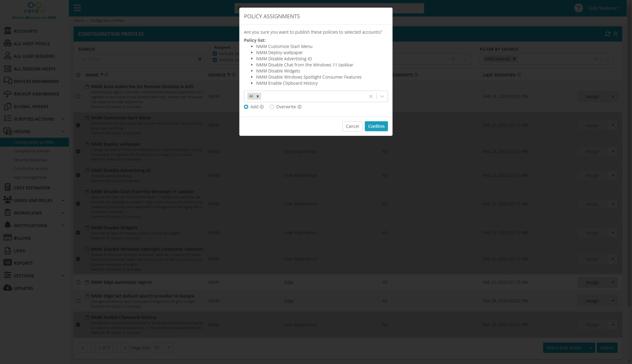
Task: Click the Billing card icon
Action: (x=7, y=238)
